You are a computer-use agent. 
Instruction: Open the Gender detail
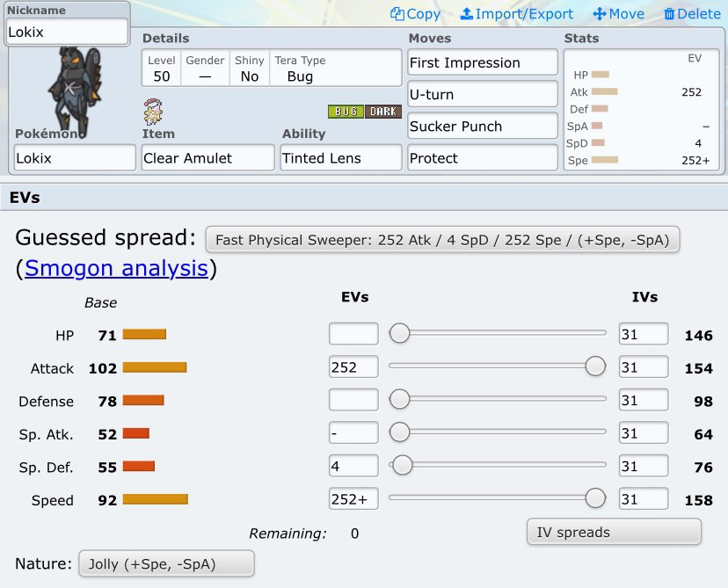point(205,69)
